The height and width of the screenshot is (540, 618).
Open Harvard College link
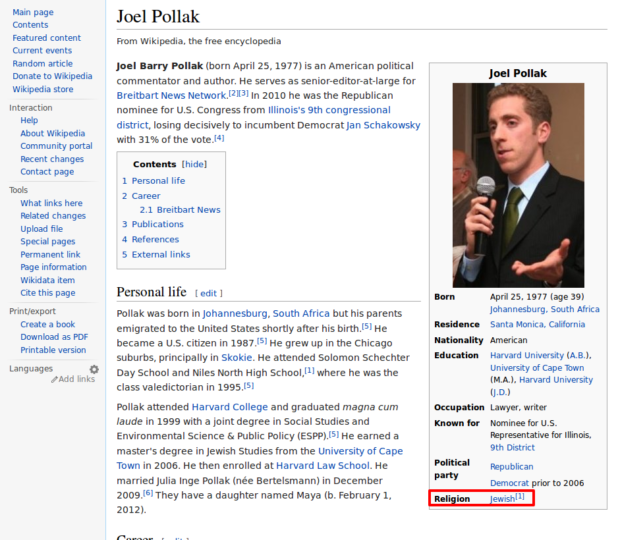(230, 407)
